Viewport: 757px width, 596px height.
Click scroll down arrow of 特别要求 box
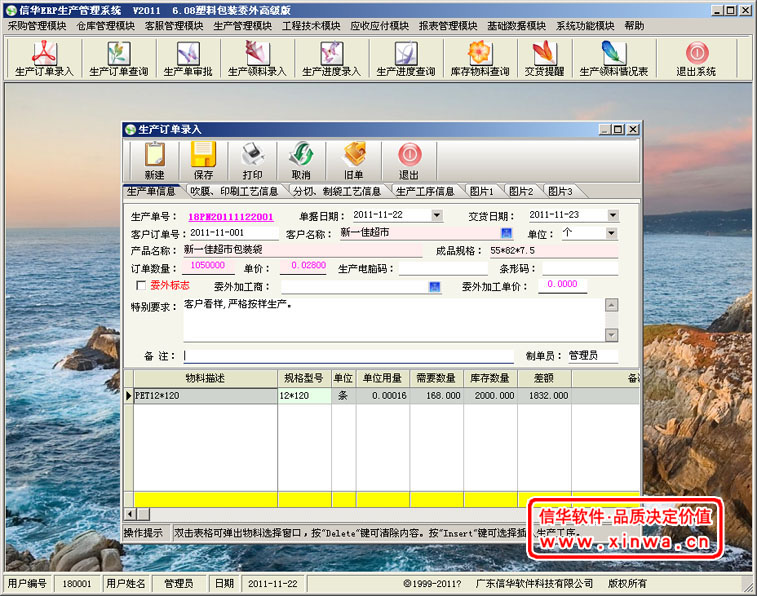click(612, 335)
